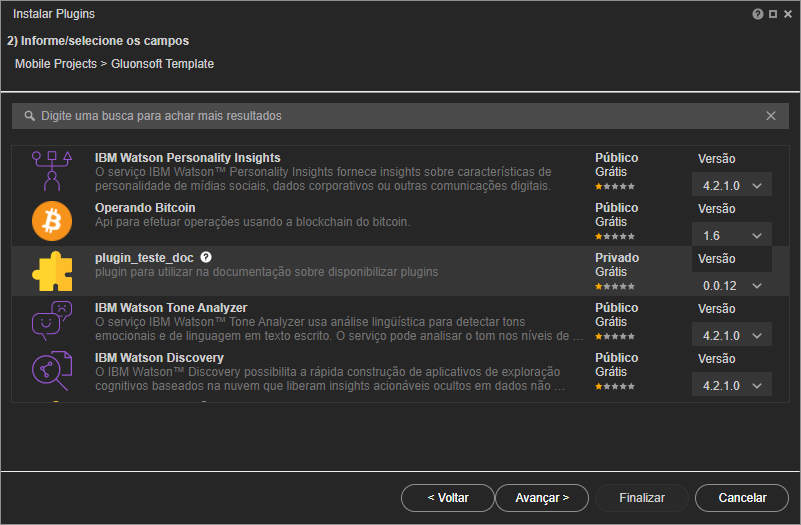Click star rating of plugin_teste_doc

point(615,287)
